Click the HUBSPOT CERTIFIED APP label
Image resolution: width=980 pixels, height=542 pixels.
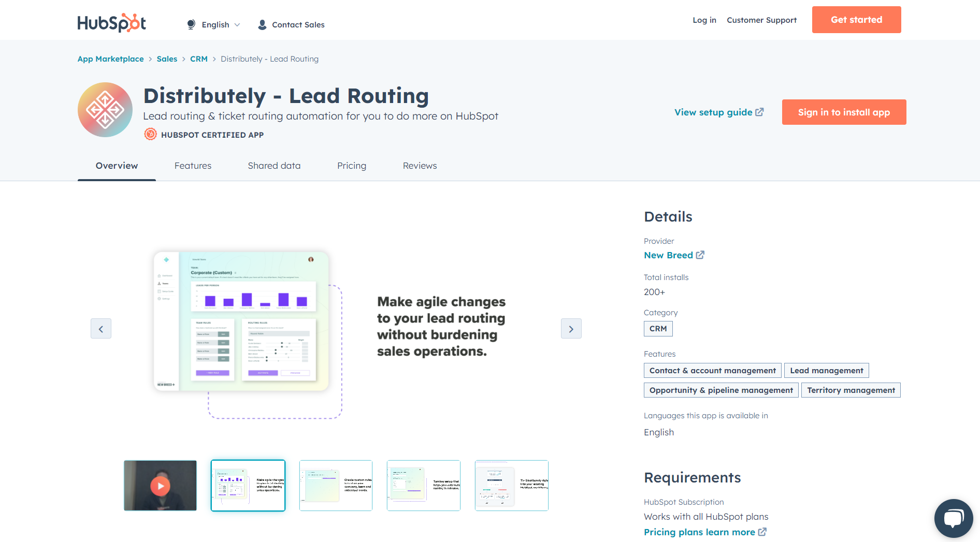[212, 135]
